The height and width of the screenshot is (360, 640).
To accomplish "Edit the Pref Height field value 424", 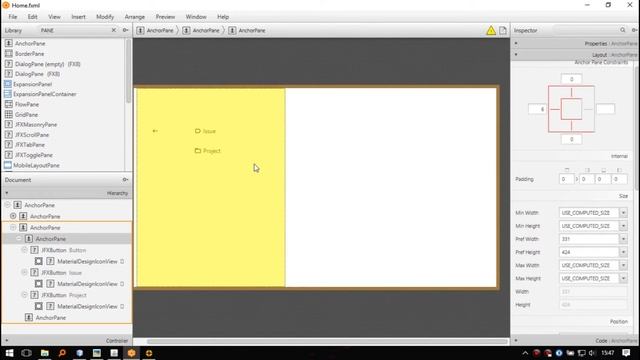I will pos(589,252).
